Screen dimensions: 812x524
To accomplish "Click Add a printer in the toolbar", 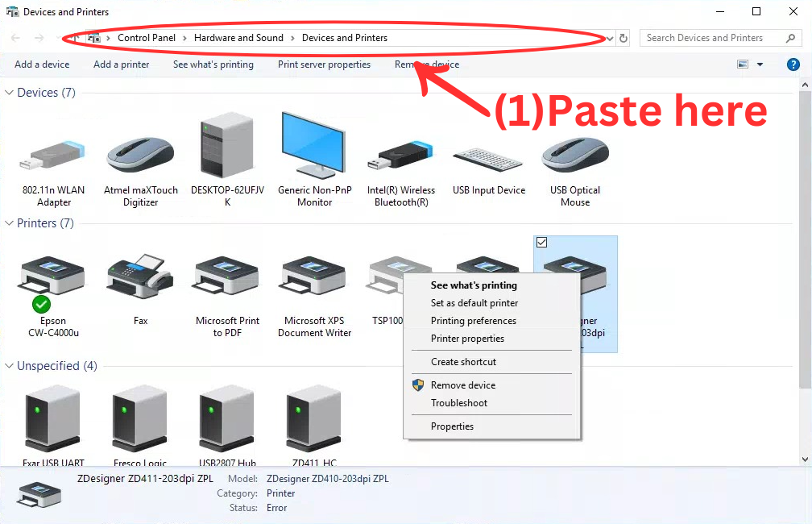I will (121, 64).
